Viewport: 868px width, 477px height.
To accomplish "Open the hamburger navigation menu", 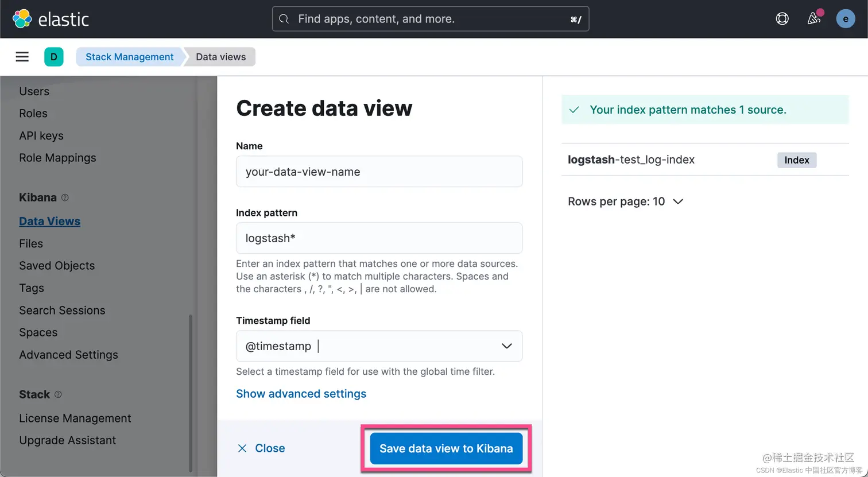I will tap(22, 56).
